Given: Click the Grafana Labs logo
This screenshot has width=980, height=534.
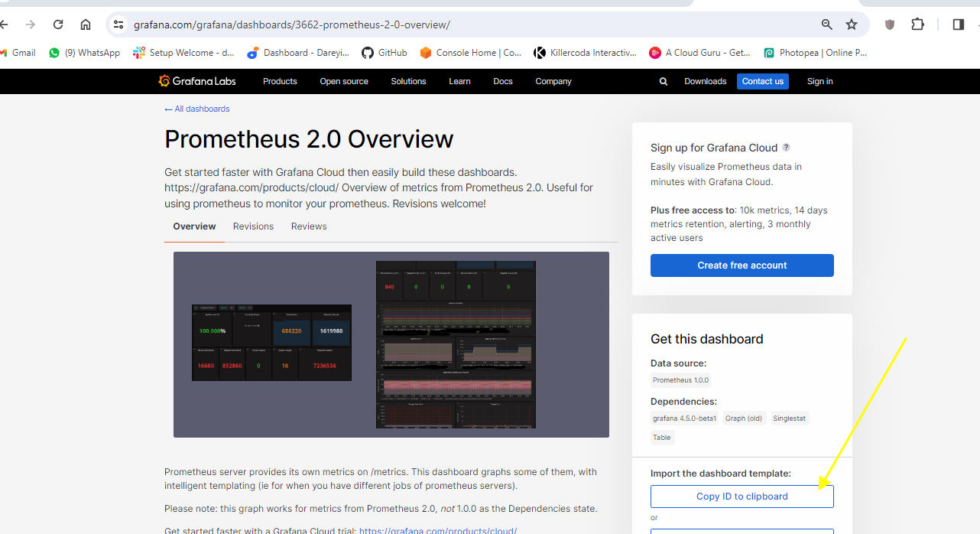Looking at the screenshot, I should (197, 81).
